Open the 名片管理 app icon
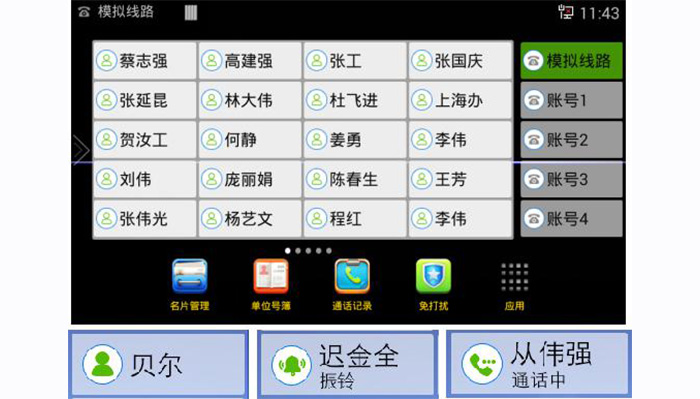Viewport: 700px width, 399px height. pos(190,276)
